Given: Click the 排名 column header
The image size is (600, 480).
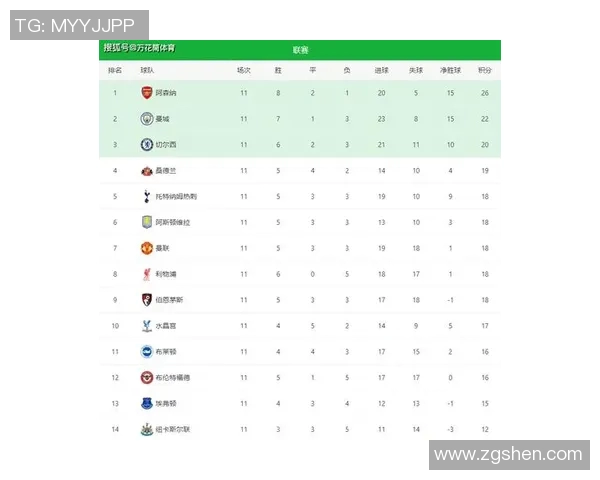Looking at the screenshot, I should [115, 71].
